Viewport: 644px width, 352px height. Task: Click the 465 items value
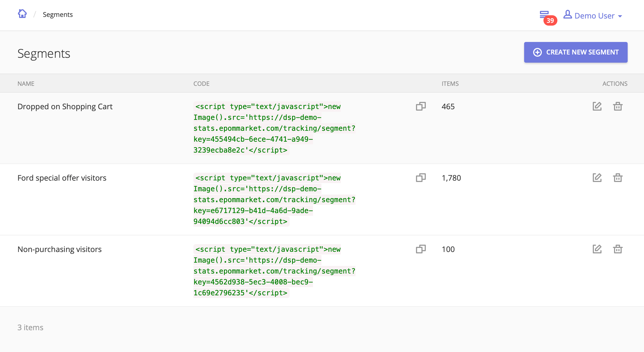tap(448, 107)
